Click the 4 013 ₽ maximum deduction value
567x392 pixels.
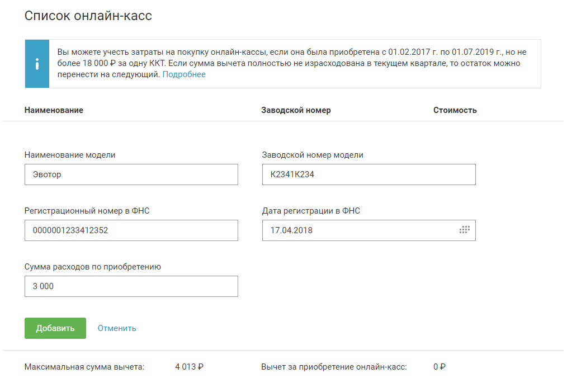pos(189,367)
